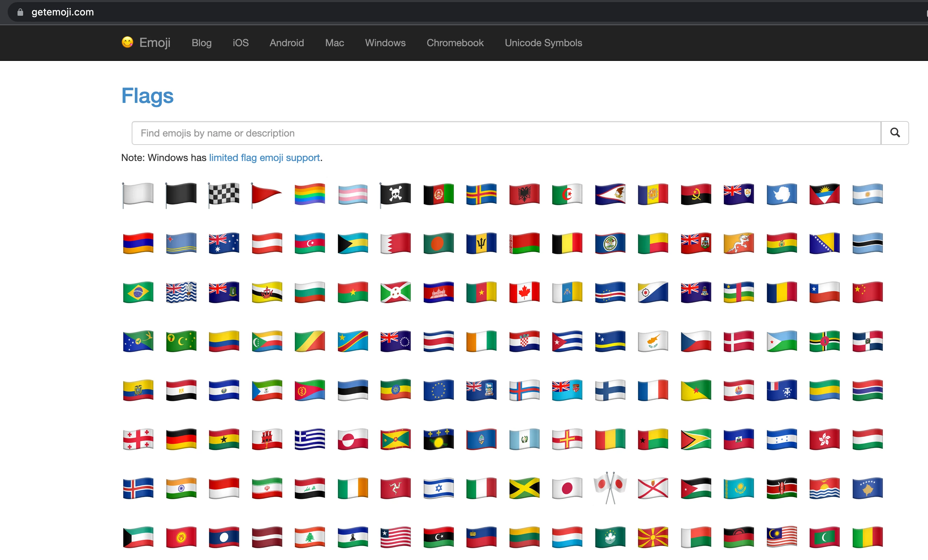
Task: Select the crossed flags emoji
Action: pyautogui.click(x=610, y=488)
